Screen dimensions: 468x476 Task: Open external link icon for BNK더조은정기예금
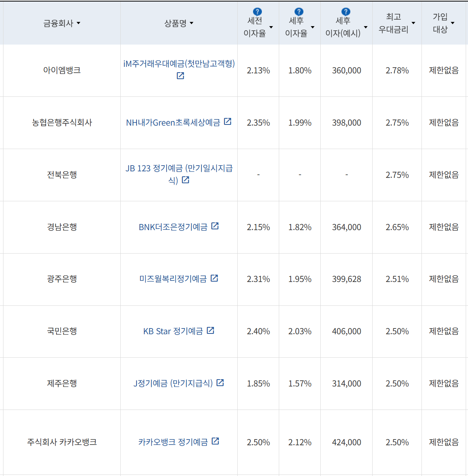[215, 226]
